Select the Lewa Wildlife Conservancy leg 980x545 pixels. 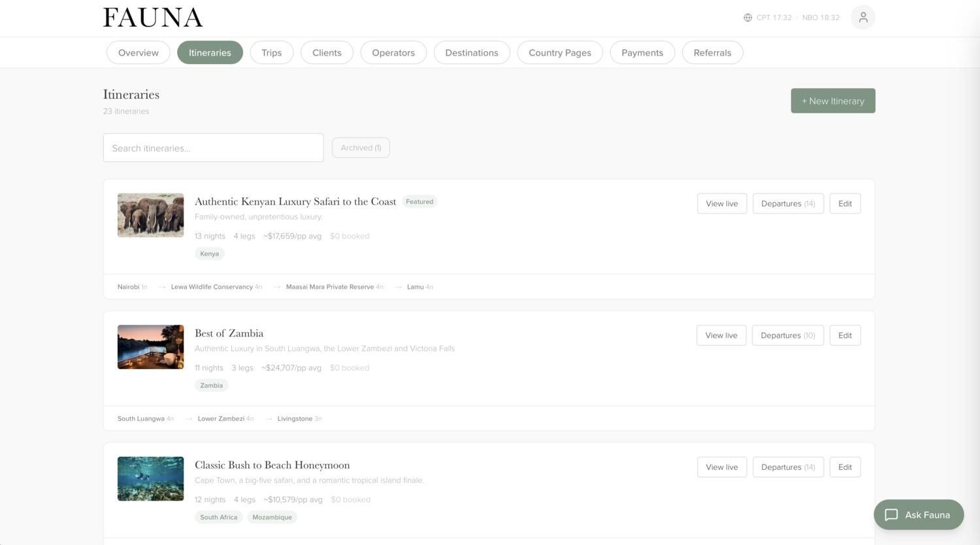pyautogui.click(x=216, y=287)
